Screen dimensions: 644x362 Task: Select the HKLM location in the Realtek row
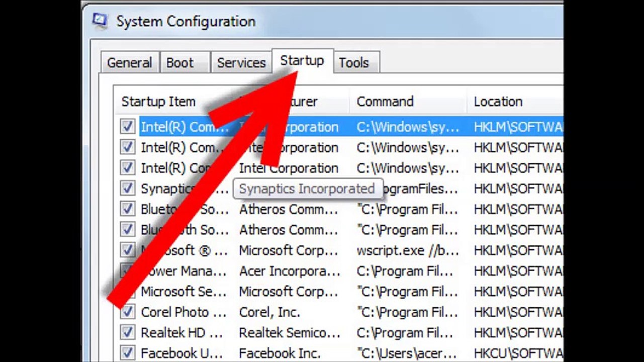pyautogui.click(x=518, y=333)
